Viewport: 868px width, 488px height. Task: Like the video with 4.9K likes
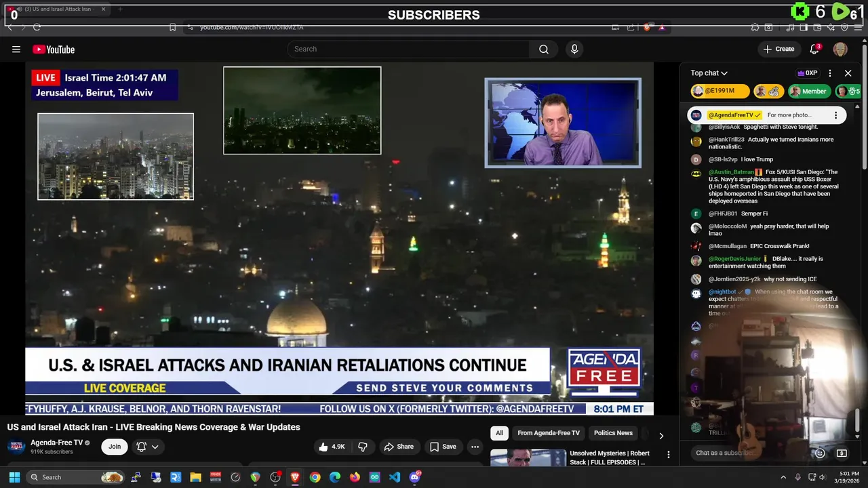332,447
